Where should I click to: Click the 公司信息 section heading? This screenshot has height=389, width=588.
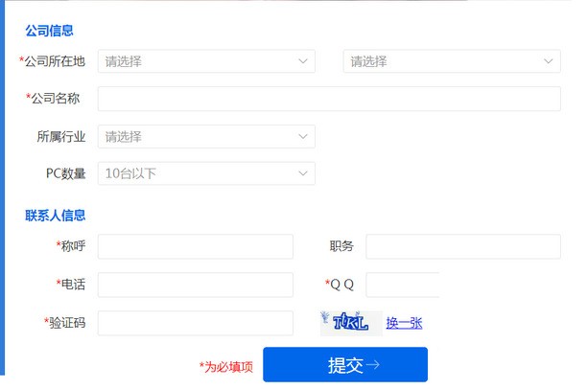[x=49, y=31]
